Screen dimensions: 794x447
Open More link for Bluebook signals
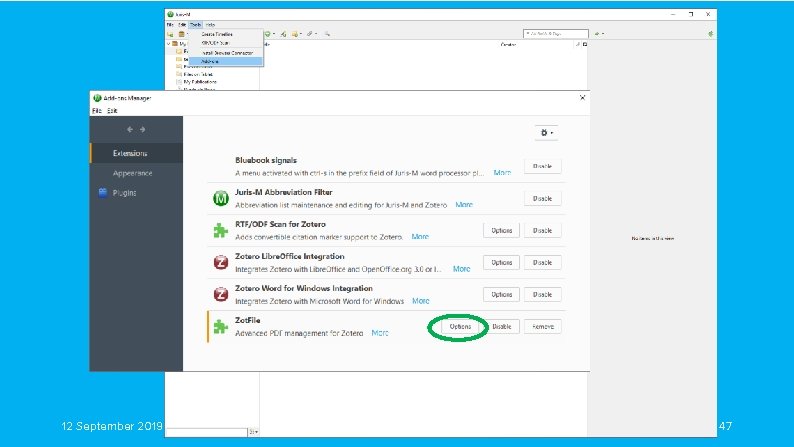click(x=502, y=173)
